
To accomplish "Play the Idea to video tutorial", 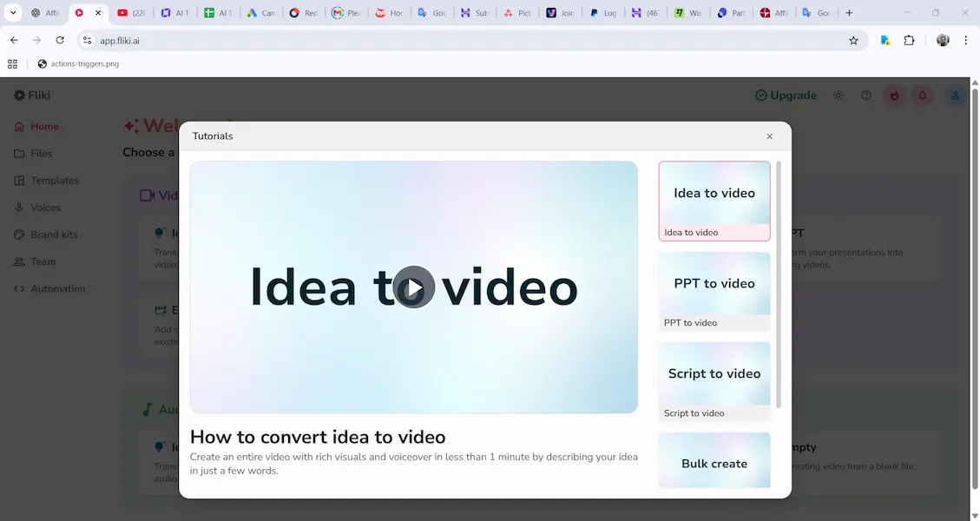I will click(414, 287).
